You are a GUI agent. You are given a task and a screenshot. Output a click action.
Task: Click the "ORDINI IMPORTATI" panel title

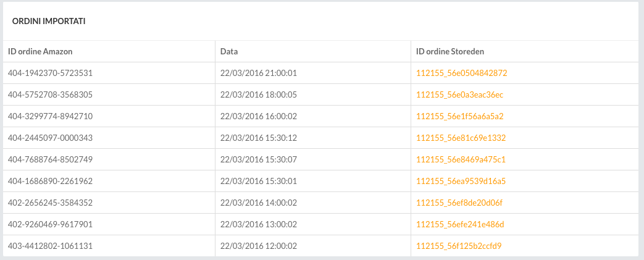tap(49, 22)
